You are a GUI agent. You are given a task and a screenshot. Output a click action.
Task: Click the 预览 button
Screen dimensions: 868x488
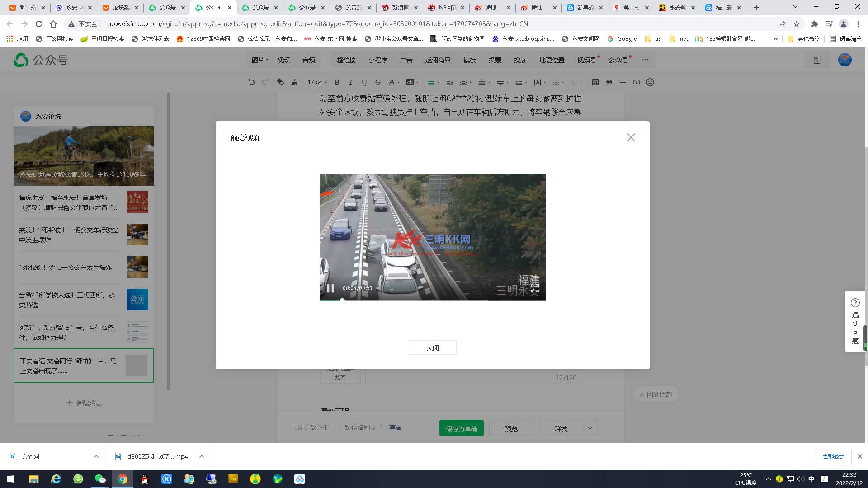pyautogui.click(x=511, y=428)
